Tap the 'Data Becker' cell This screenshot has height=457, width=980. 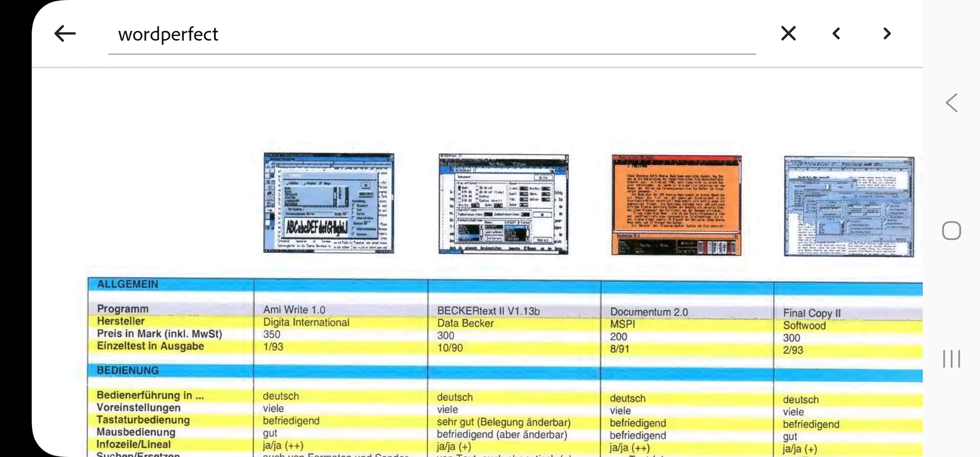pyautogui.click(x=465, y=323)
